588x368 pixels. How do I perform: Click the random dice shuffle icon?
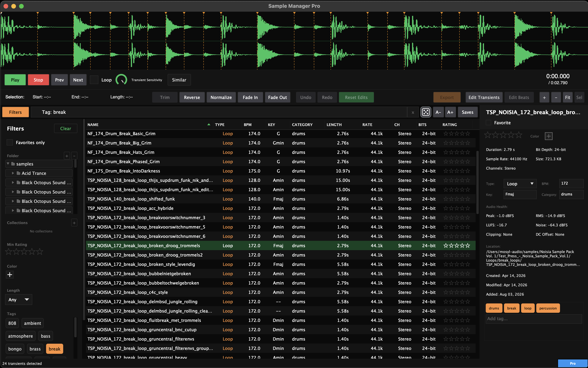pyautogui.click(x=426, y=112)
